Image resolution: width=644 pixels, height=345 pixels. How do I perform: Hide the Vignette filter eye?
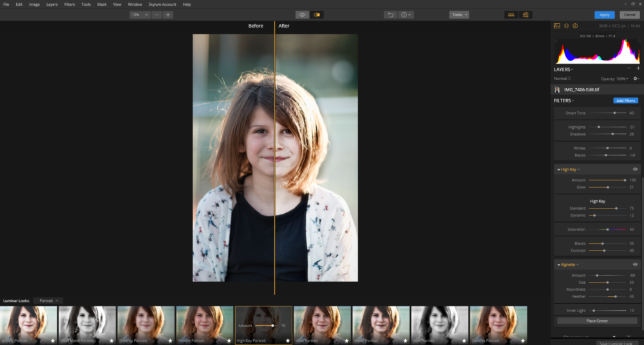pos(635,265)
